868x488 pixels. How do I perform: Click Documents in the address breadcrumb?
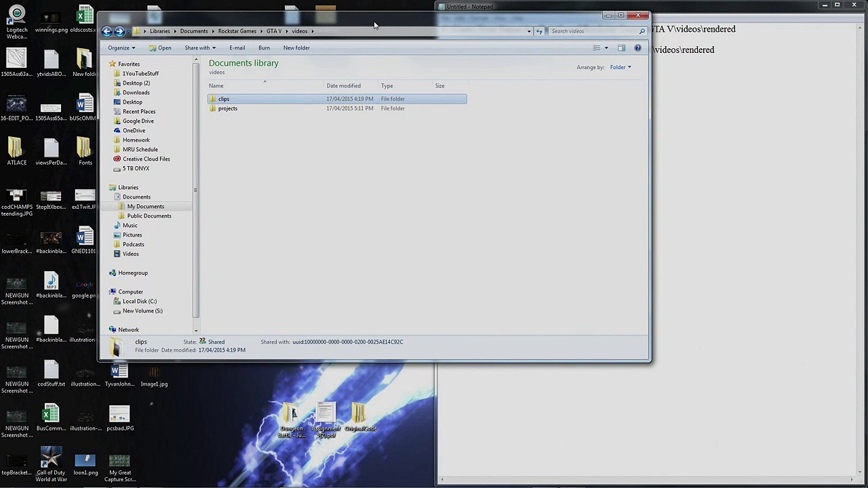[x=194, y=31]
